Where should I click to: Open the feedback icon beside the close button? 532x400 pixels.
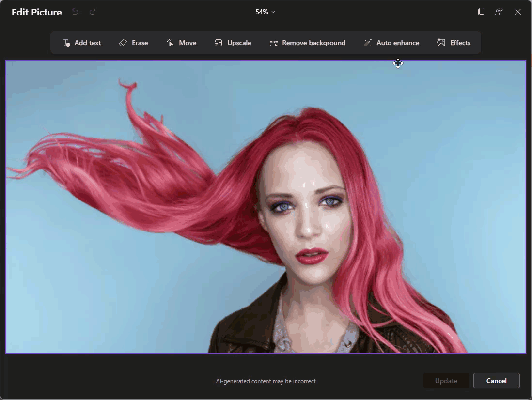click(x=499, y=12)
